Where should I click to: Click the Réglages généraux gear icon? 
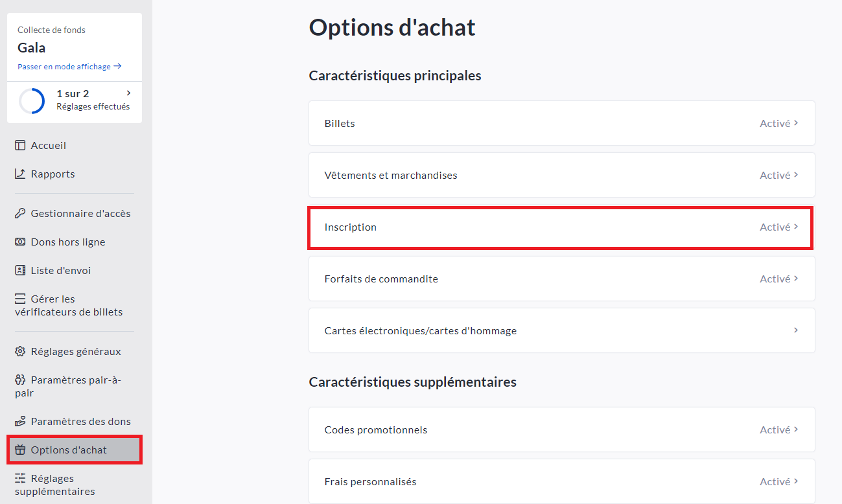tap(20, 352)
